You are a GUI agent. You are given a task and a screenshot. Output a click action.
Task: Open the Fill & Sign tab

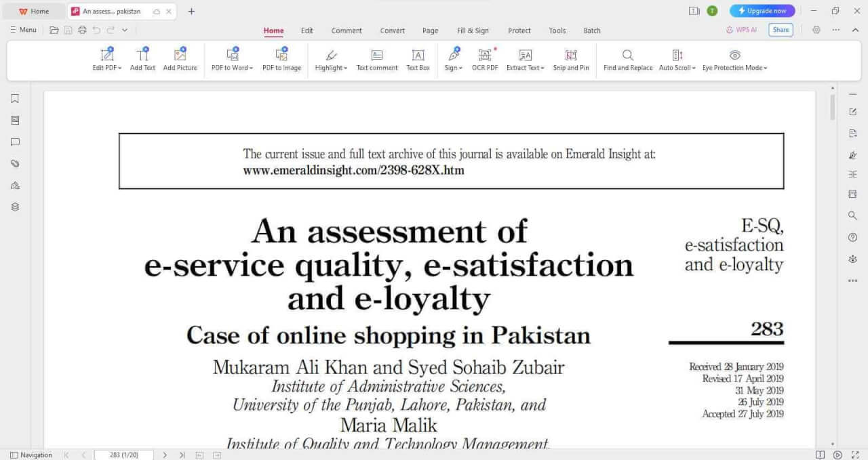pos(473,30)
